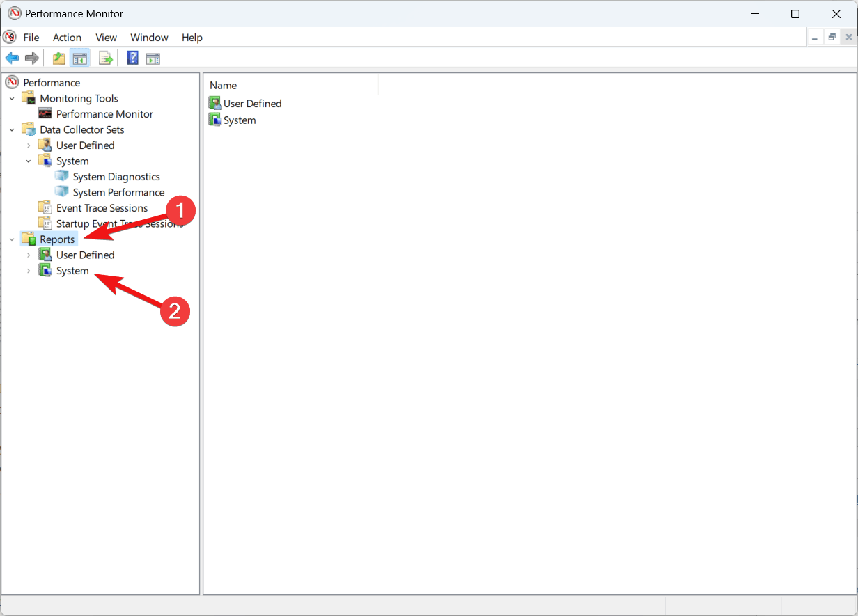The height and width of the screenshot is (616, 858).
Task: Click the User Defined icon under Data Collector Sets
Action: tap(45, 145)
